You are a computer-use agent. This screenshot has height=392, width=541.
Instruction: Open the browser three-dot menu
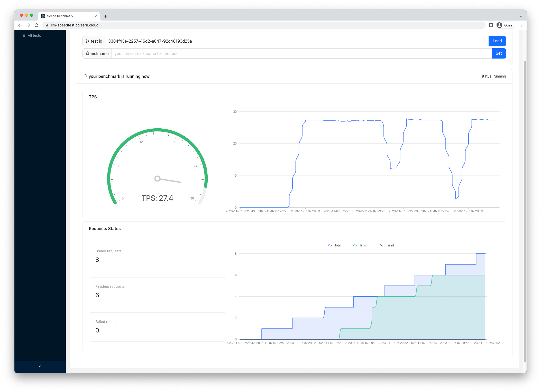click(x=521, y=25)
